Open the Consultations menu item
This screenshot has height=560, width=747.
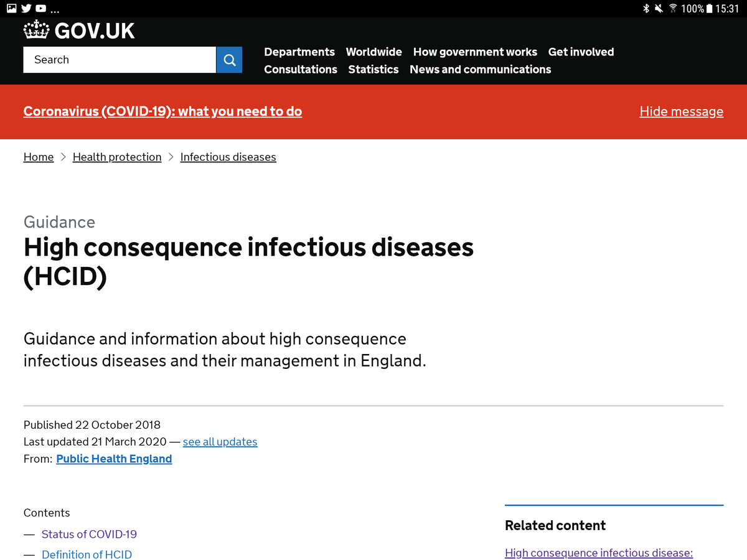[301, 70]
